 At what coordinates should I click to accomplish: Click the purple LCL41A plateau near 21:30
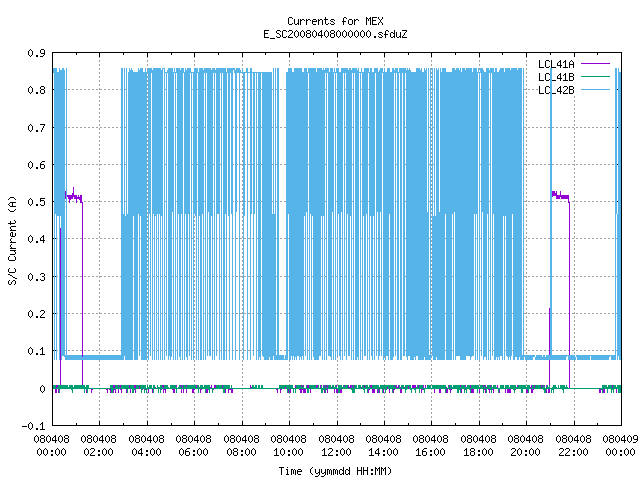pos(560,196)
